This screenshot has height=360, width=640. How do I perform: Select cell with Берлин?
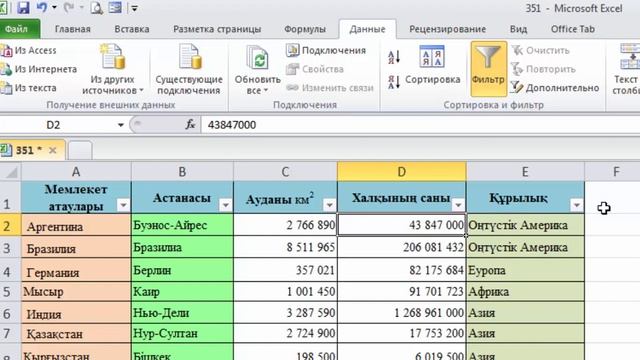tap(182, 270)
